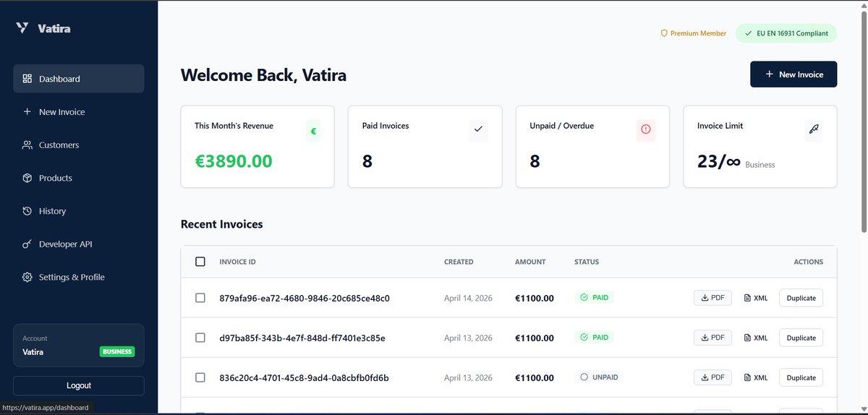Click the Dashboard grid icon in the sidebar

point(27,79)
